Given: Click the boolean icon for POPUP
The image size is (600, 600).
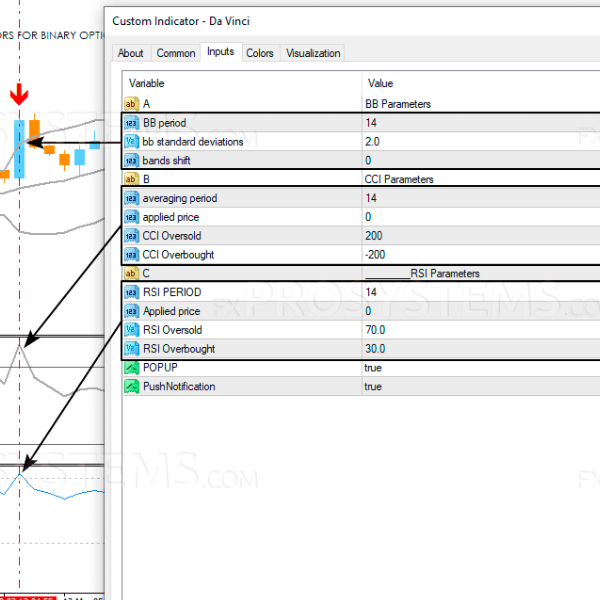Looking at the screenshot, I should point(131,367).
